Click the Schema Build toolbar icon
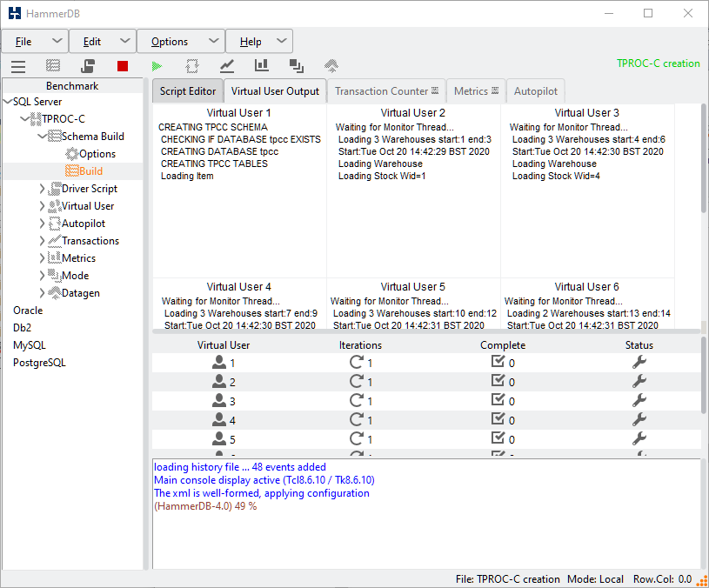Viewport: 709px width, 588px height. coord(53,66)
